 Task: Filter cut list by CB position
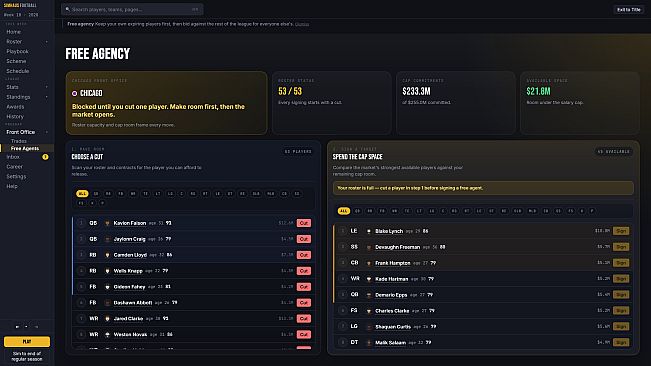284,193
